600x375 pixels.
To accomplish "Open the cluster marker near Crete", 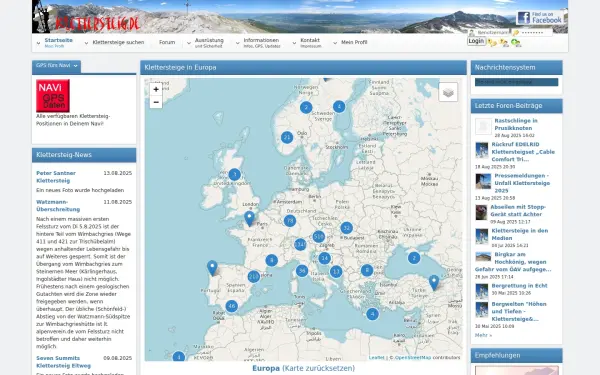I will point(372,314).
